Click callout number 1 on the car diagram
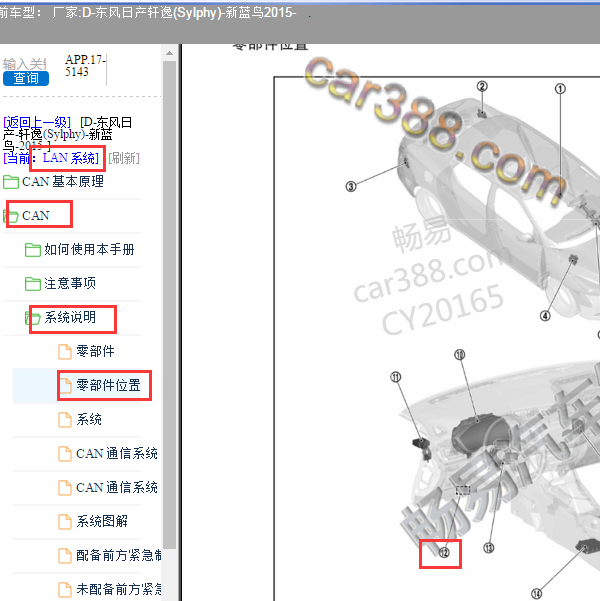Image resolution: width=600 pixels, height=601 pixels. click(560, 89)
